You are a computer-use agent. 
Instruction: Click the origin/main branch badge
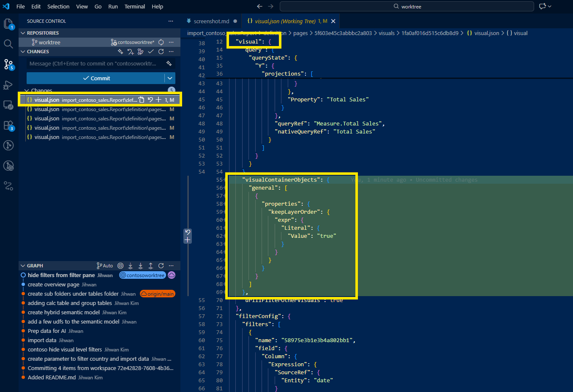tap(158, 294)
